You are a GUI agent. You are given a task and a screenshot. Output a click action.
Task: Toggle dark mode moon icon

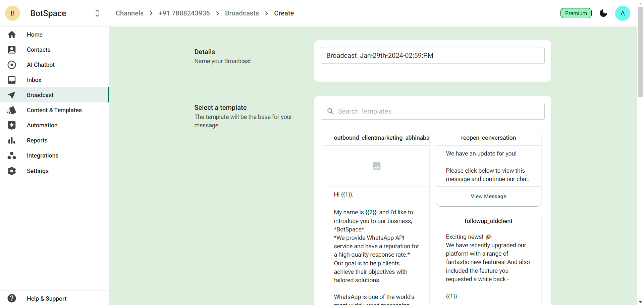click(603, 13)
